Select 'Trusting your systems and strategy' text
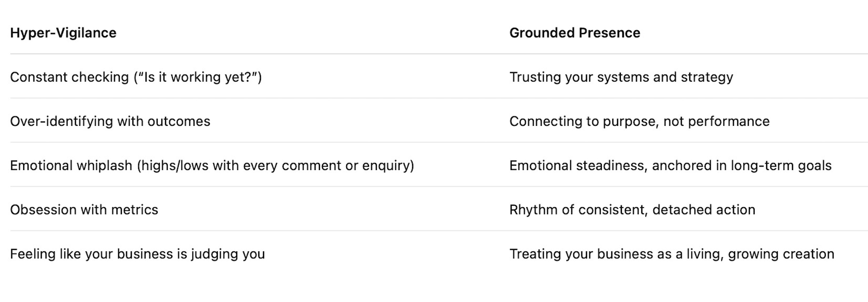Image resolution: width=868 pixels, height=302 pixels. pos(621,77)
